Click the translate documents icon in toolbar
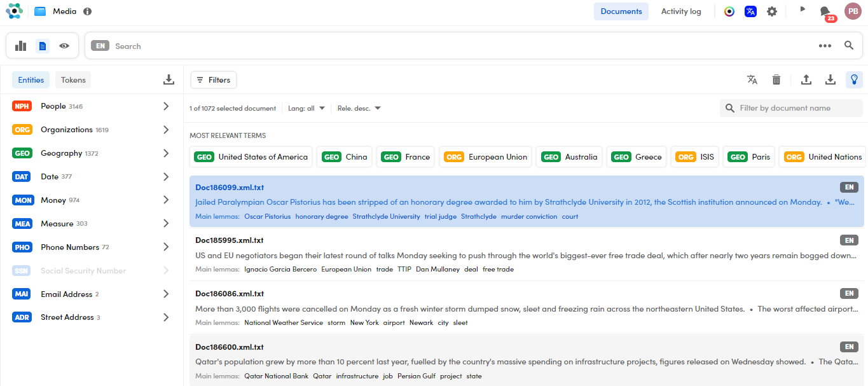This screenshot has height=386, width=868. (752, 79)
